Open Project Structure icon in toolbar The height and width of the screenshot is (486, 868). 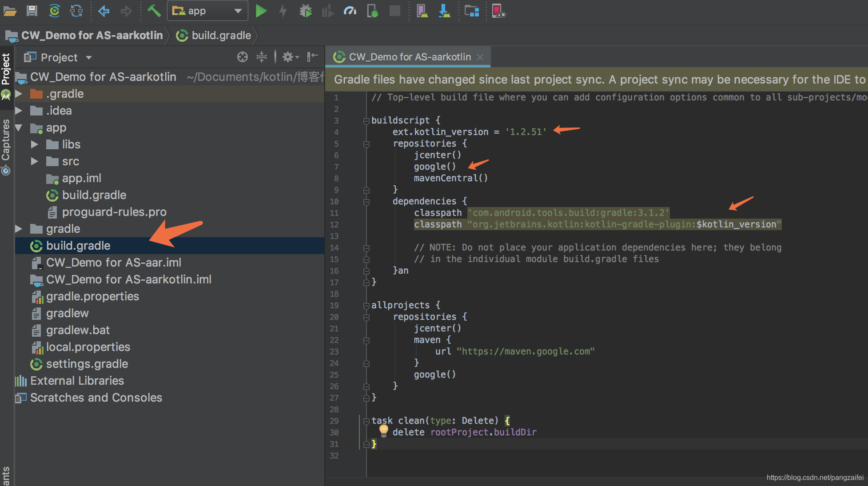pyautogui.click(x=471, y=11)
